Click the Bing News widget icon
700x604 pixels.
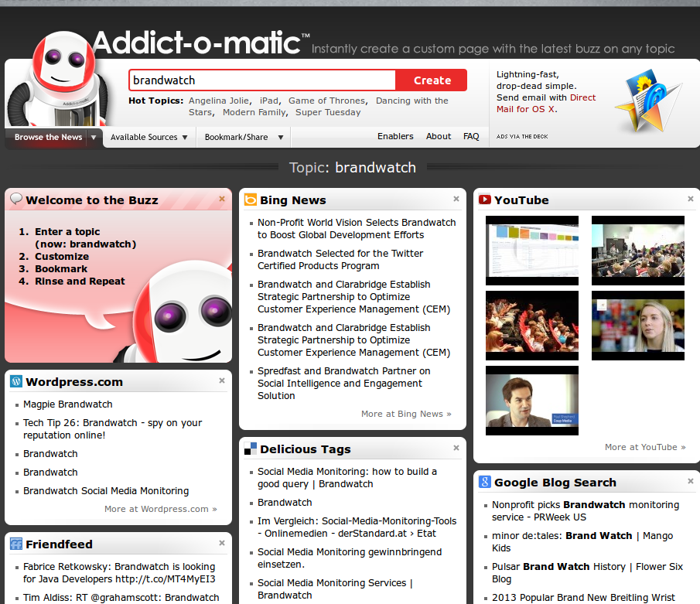click(x=251, y=199)
